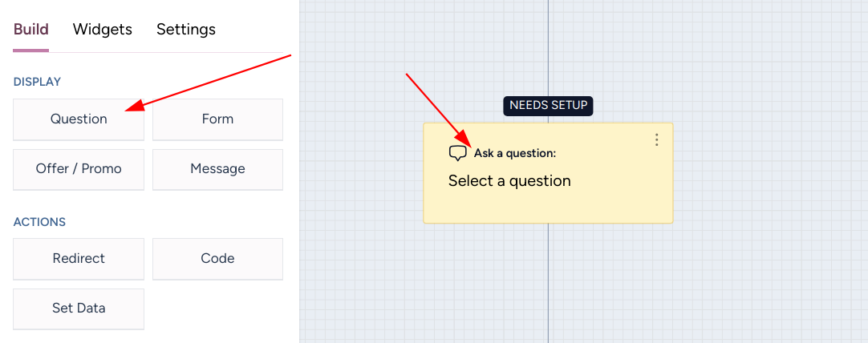This screenshot has width=868, height=343.
Task: Click the "Select a question" text
Action: click(509, 181)
